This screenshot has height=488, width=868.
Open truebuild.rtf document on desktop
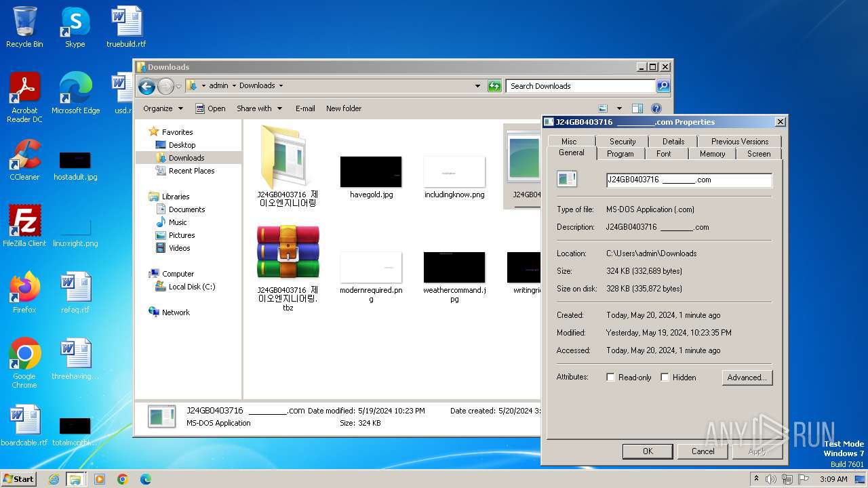tap(126, 27)
